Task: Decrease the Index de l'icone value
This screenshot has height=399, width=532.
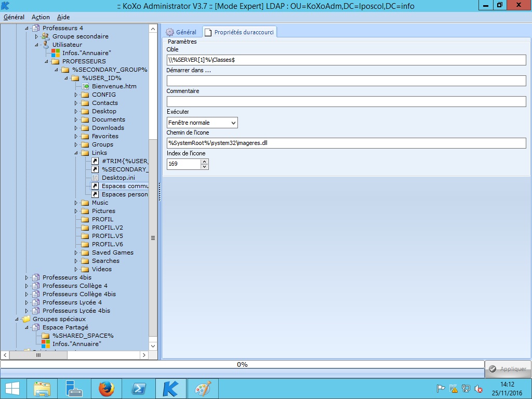Action: coord(204,166)
